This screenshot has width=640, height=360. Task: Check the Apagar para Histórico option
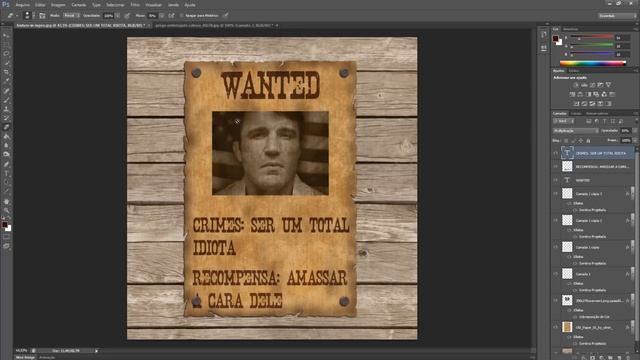[x=182, y=16]
